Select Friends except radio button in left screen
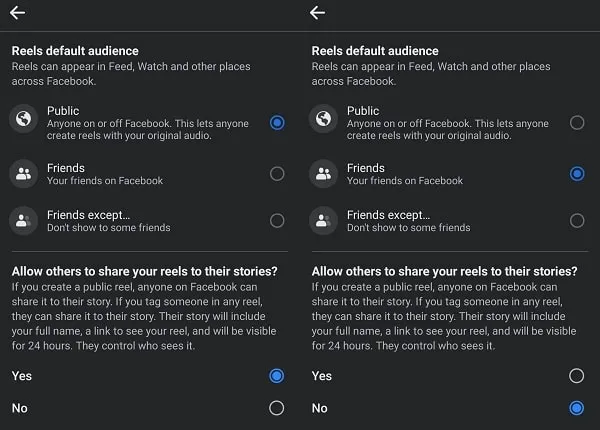Image resolution: width=600 pixels, height=430 pixels. pyautogui.click(x=277, y=221)
